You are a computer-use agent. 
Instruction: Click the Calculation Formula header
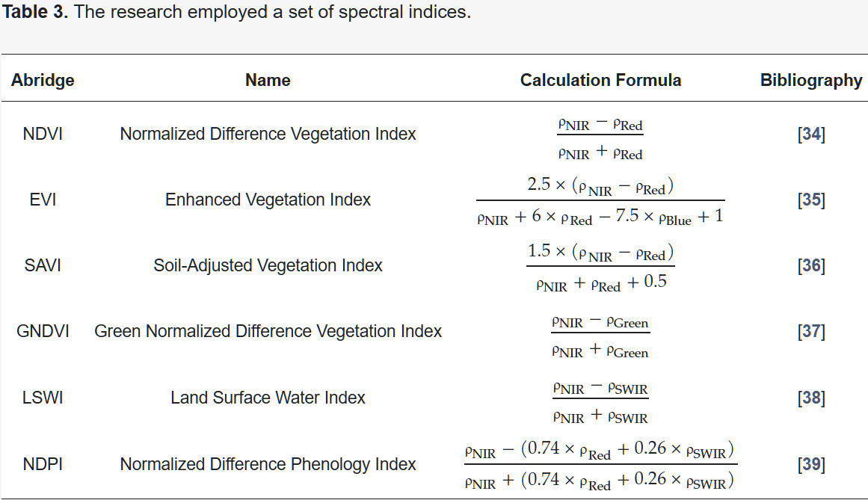pyautogui.click(x=600, y=81)
